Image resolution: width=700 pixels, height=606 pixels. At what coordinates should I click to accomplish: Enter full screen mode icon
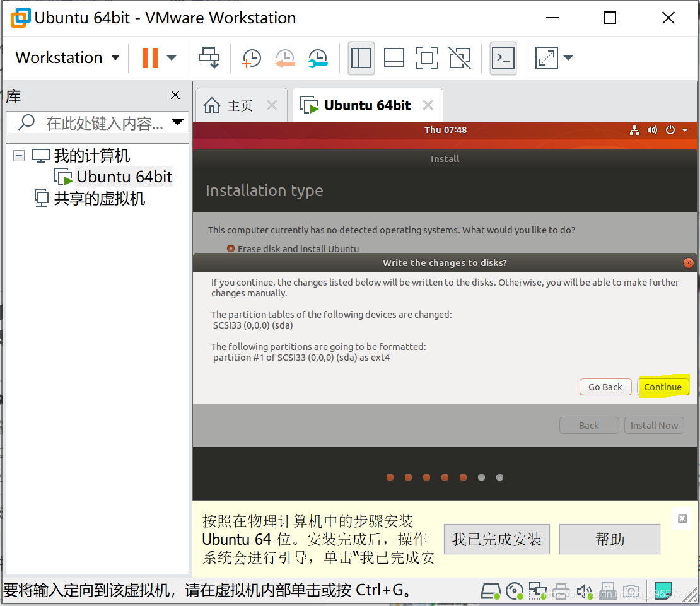coord(427,58)
